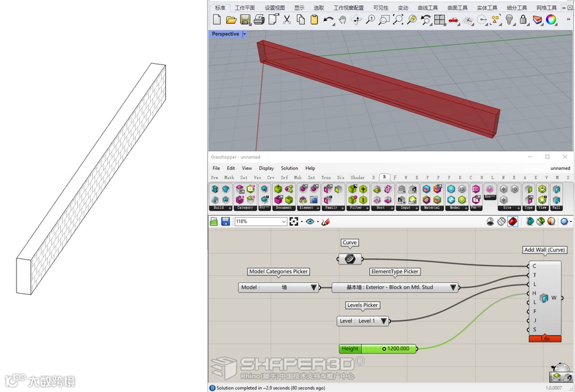Viewport: 575px width, 392px height.
Task: Open the Level 1 picker dropdown arrow
Action: (383, 321)
